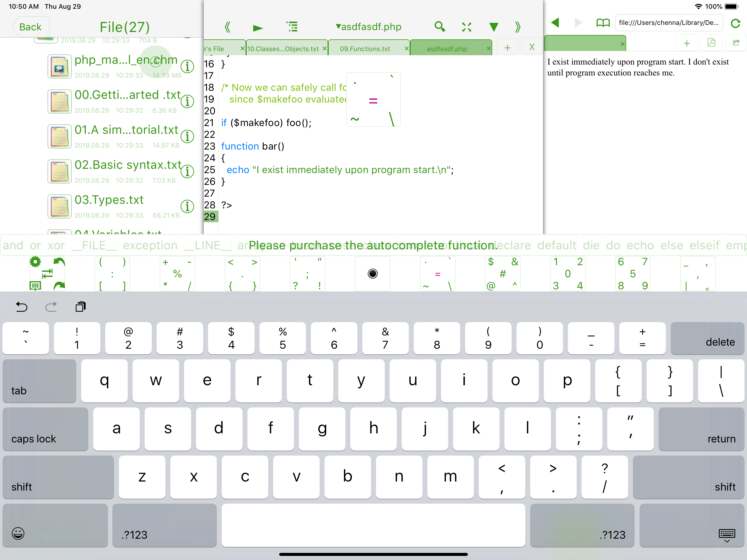Run the script with the play icon
The width and height of the screenshot is (747, 560).
click(x=258, y=27)
